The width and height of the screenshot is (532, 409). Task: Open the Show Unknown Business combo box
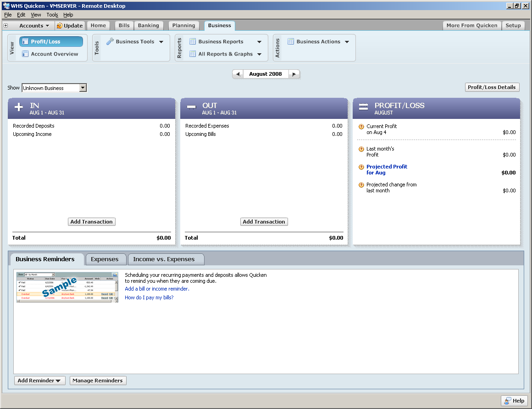pyautogui.click(x=54, y=88)
